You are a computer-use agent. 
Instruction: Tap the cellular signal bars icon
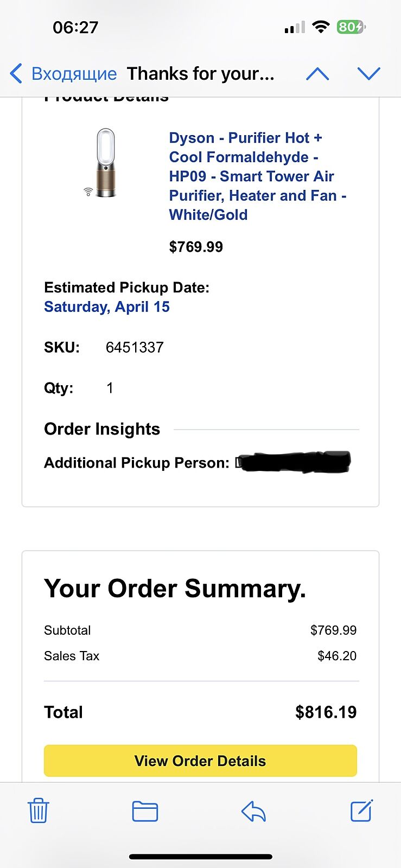[x=294, y=27]
